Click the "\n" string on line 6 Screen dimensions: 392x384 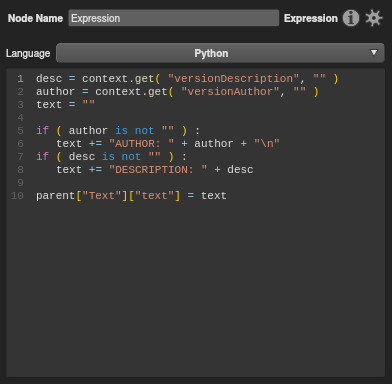click(x=267, y=144)
